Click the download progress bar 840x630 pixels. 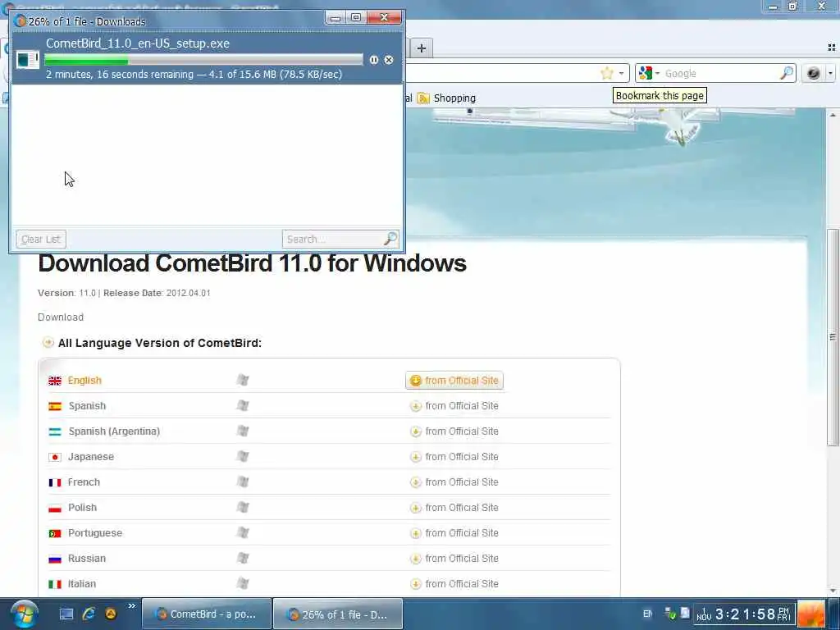point(203,59)
